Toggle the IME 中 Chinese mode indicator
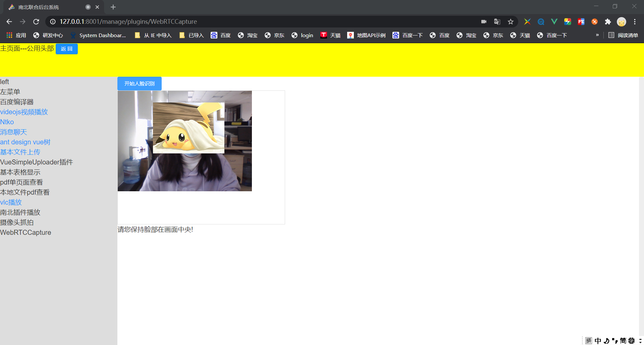The width and height of the screenshot is (644, 345). [598, 341]
